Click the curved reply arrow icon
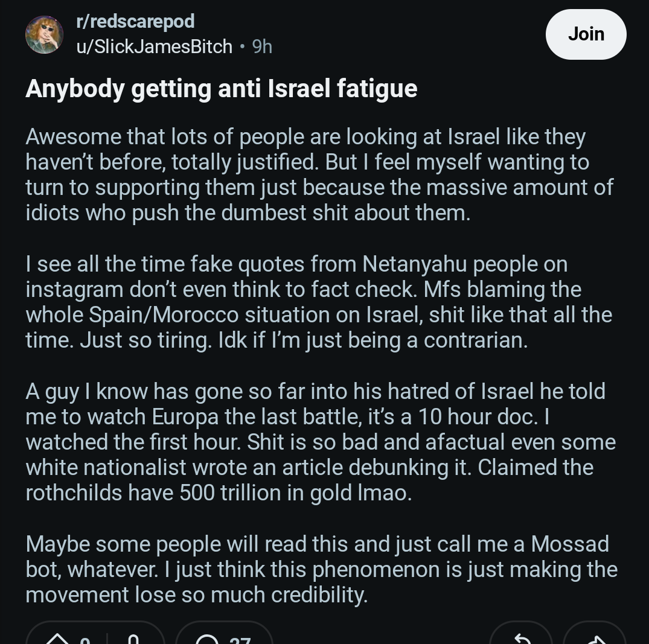The width and height of the screenshot is (649, 644). click(522, 638)
